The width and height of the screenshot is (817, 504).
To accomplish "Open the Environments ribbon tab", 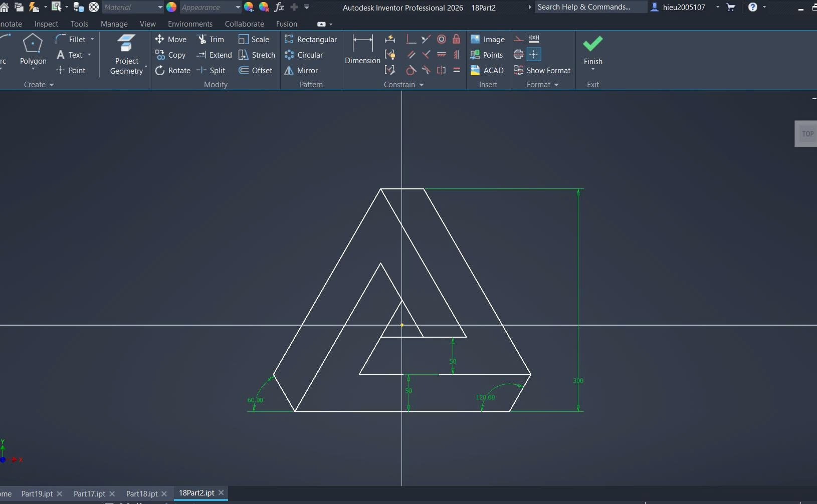I will (x=190, y=24).
